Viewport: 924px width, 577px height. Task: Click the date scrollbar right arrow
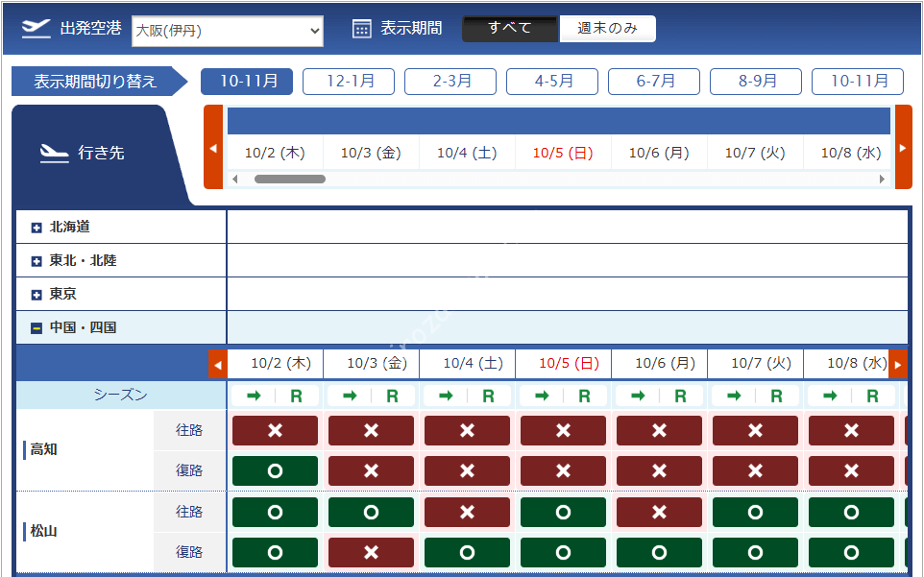tap(882, 179)
